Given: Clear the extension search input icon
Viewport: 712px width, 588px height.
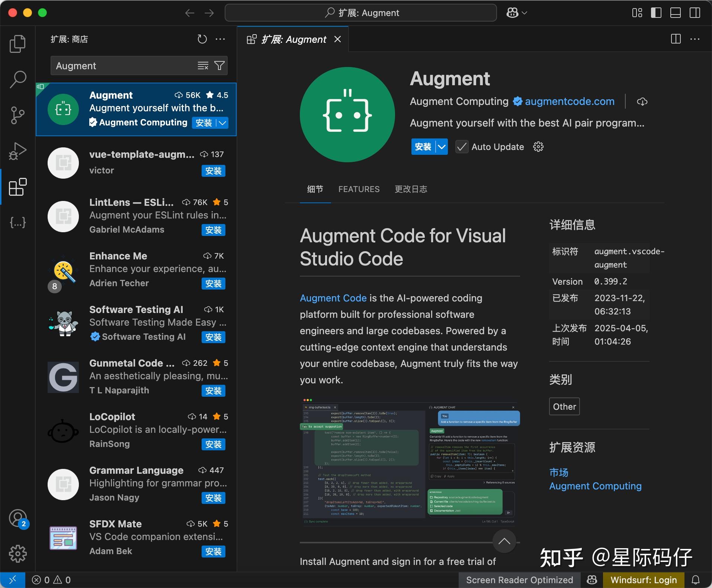Looking at the screenshot, I should [x=203, y=65].
